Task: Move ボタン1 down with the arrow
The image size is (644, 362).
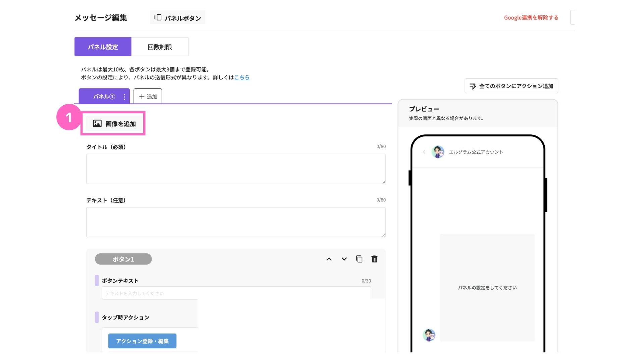Action: pos(344,259)
